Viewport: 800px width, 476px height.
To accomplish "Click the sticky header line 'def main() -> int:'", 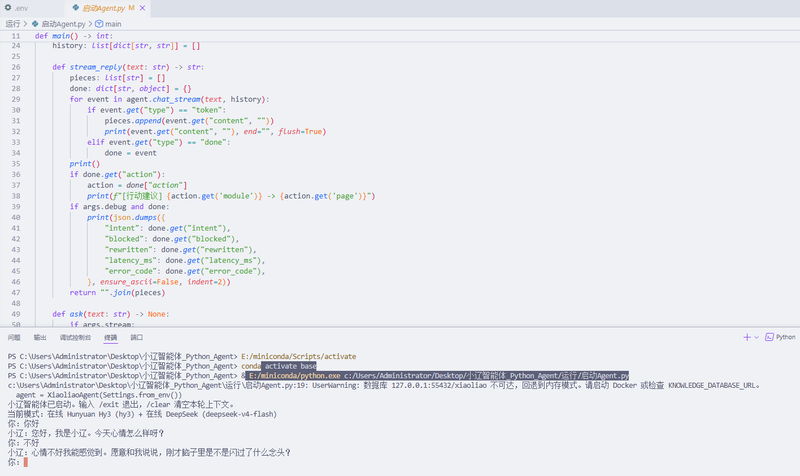I will (74, 36).
